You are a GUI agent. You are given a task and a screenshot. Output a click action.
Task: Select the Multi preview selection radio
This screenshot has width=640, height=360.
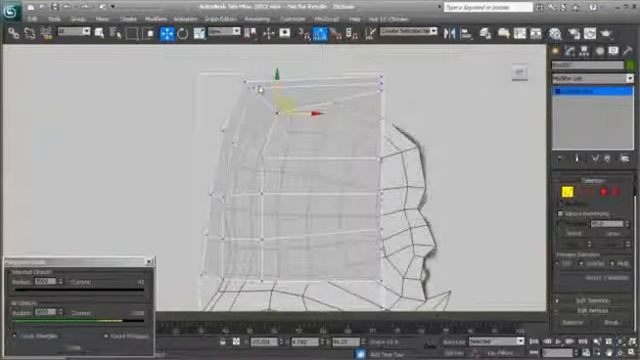coord(612,264)
